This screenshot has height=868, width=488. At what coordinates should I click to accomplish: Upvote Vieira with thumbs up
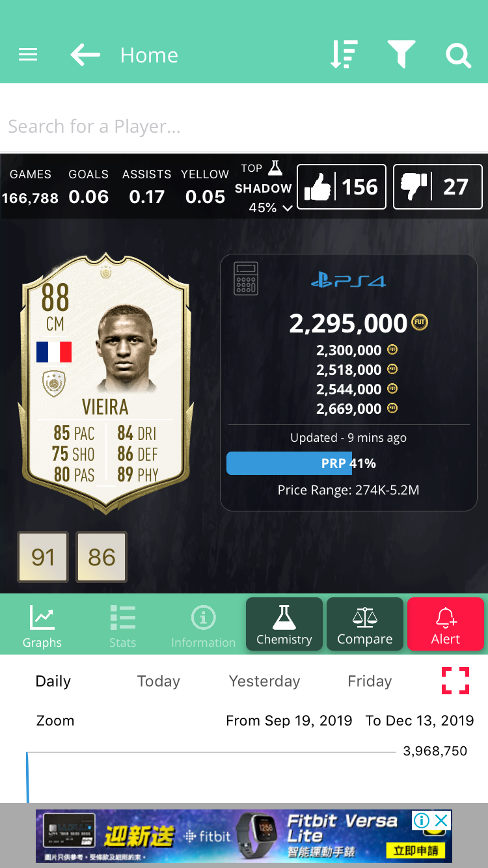point(342,187)
